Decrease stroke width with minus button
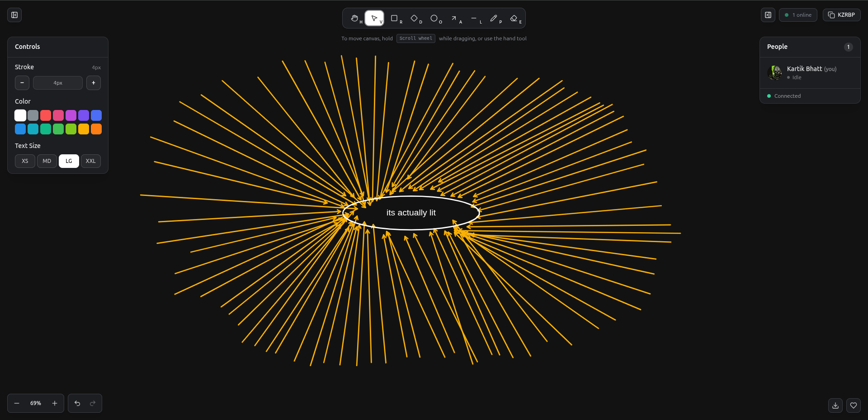The height and width of the screenshot is (420, 868). pos(22,83)
